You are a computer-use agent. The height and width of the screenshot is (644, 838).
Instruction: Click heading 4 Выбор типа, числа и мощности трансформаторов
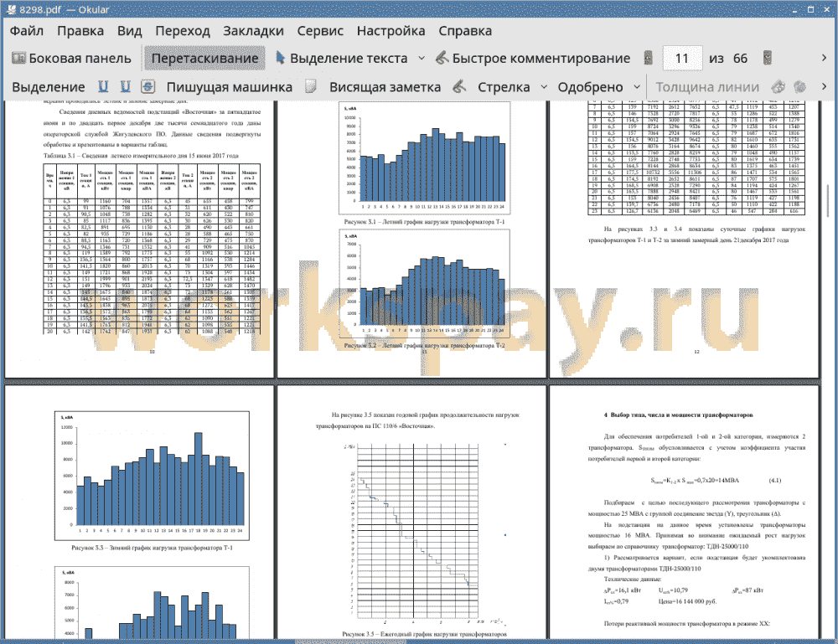(678, 415)
